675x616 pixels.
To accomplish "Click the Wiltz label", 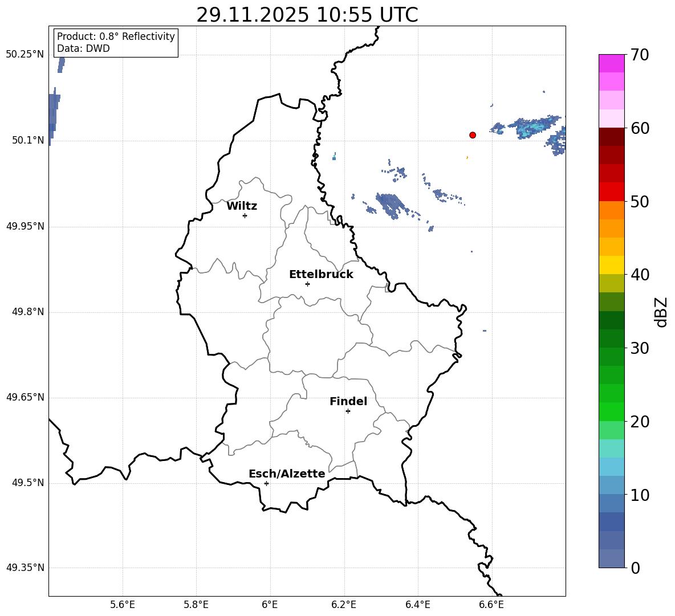I will [x=242, y=206].
